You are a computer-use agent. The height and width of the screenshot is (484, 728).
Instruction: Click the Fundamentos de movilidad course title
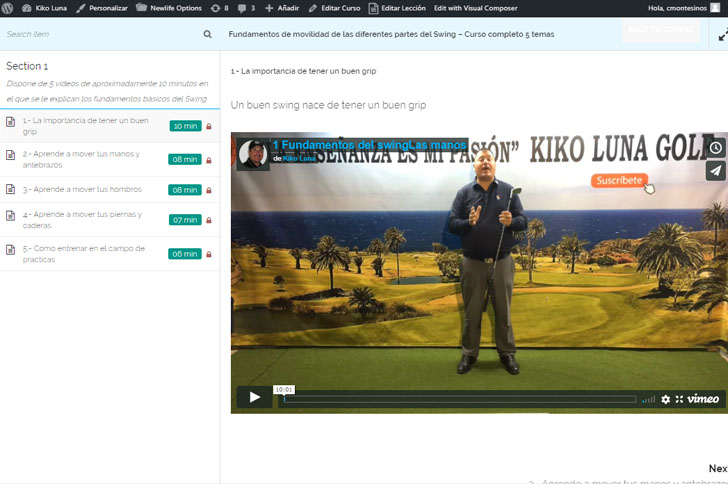pos(391,34)
